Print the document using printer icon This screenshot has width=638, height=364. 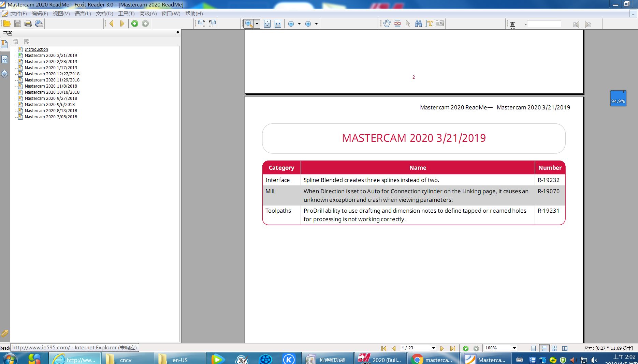pos(28,24)
